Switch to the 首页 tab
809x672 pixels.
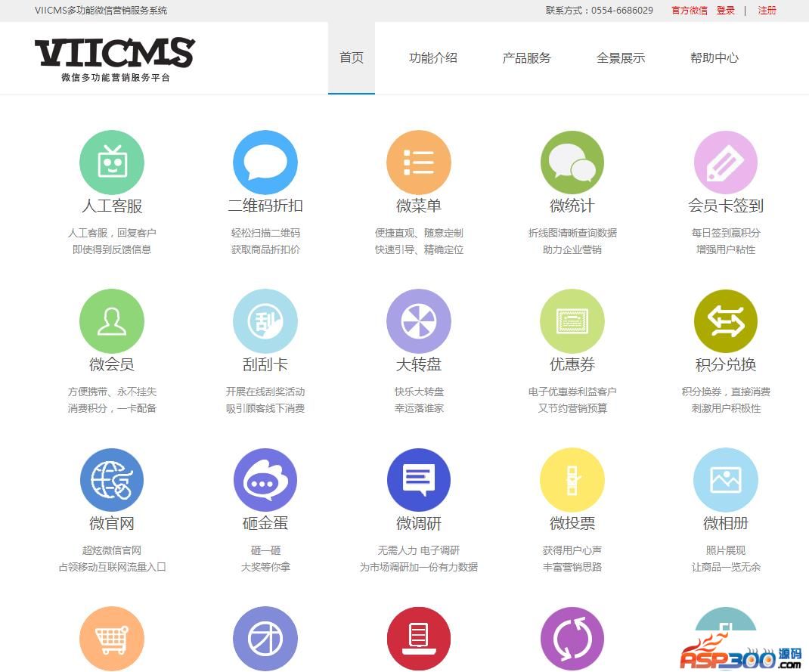352,57
